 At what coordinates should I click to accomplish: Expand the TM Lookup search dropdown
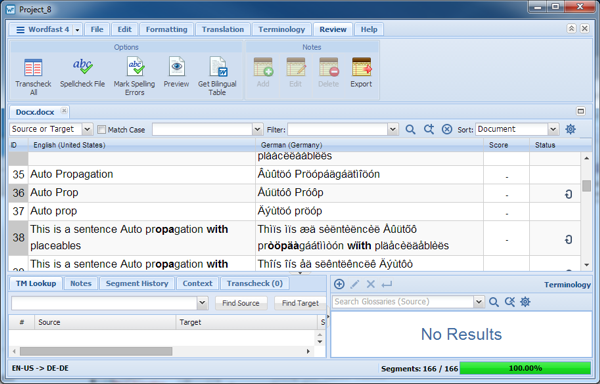(x=202, y=303)
